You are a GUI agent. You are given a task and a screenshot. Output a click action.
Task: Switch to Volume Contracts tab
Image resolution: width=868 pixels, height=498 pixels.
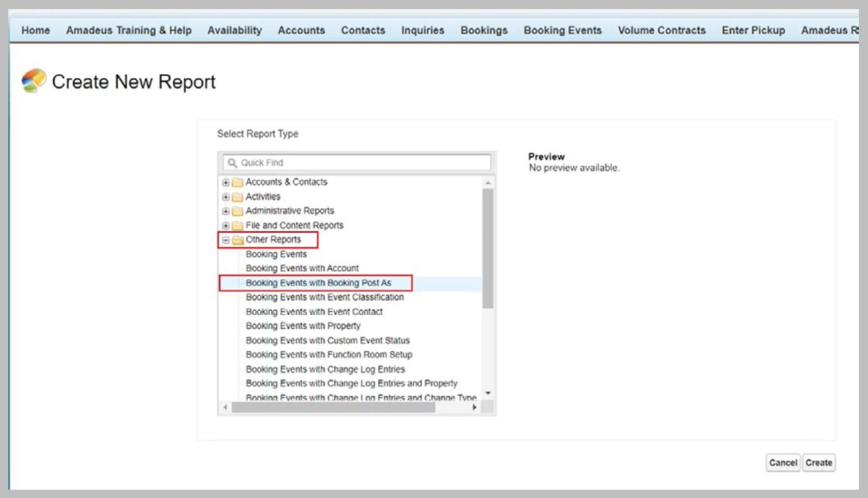click(x=662, y=30)
